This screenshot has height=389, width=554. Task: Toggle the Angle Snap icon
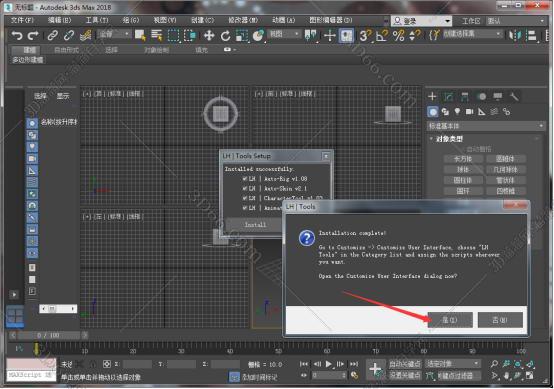[x=382, y=35]
